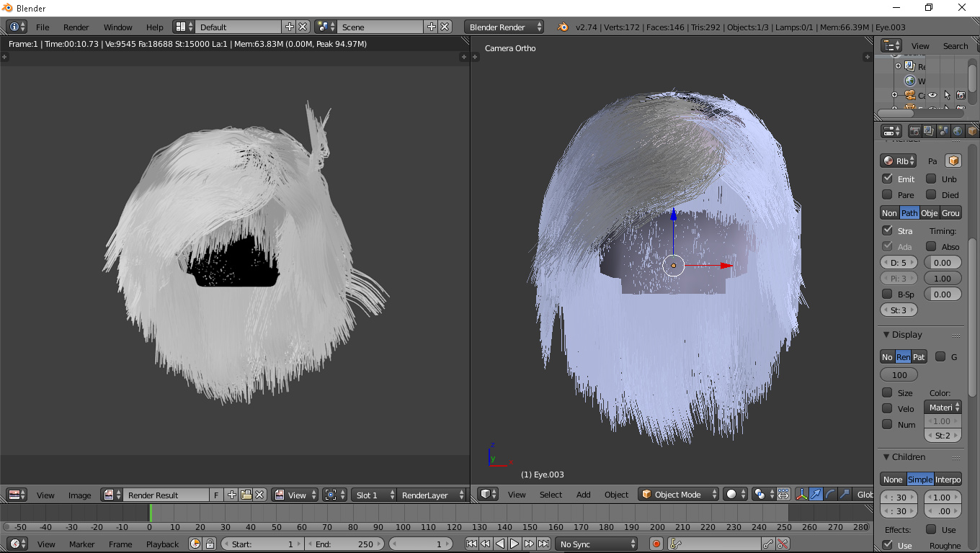Open the Render properties camera tab
This screenshot has height=553, width=980.
click(914, 131)
